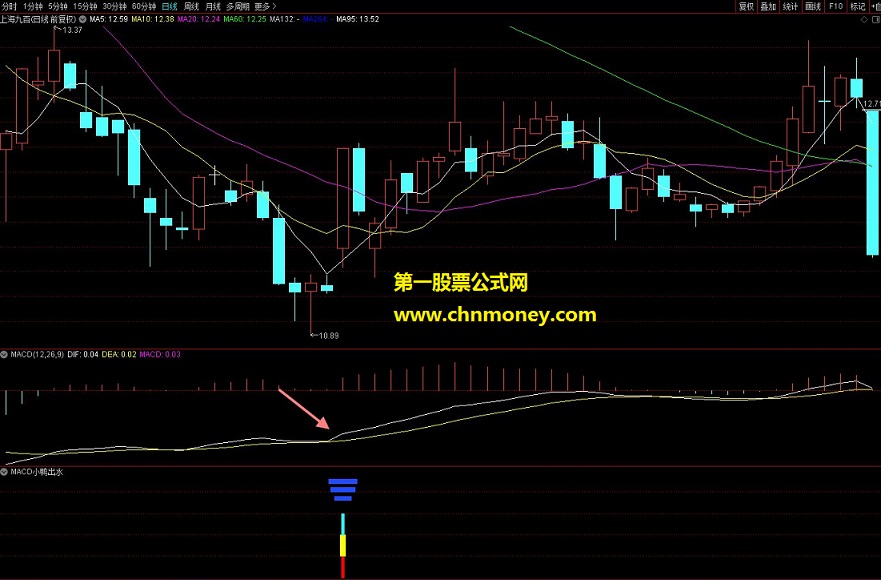Viewport: 881px width, 580px height.
Task: Open the 统计 statistics button
Action: (x=791, y=6)
